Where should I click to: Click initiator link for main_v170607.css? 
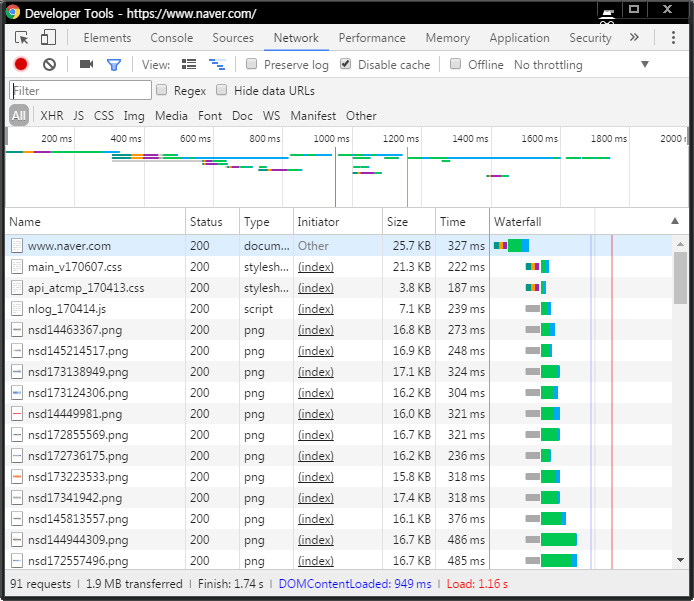pyautogui.click(x=316, y=267)
